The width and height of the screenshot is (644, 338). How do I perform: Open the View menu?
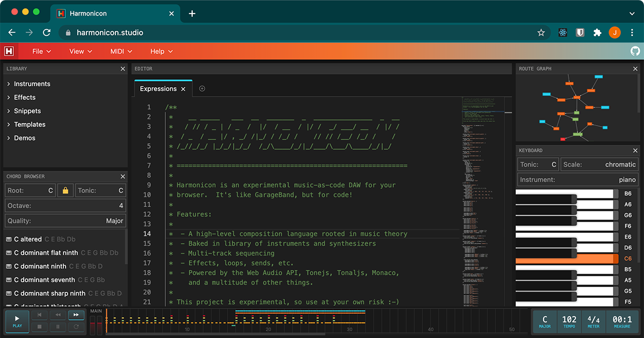(x=80, y=52)
